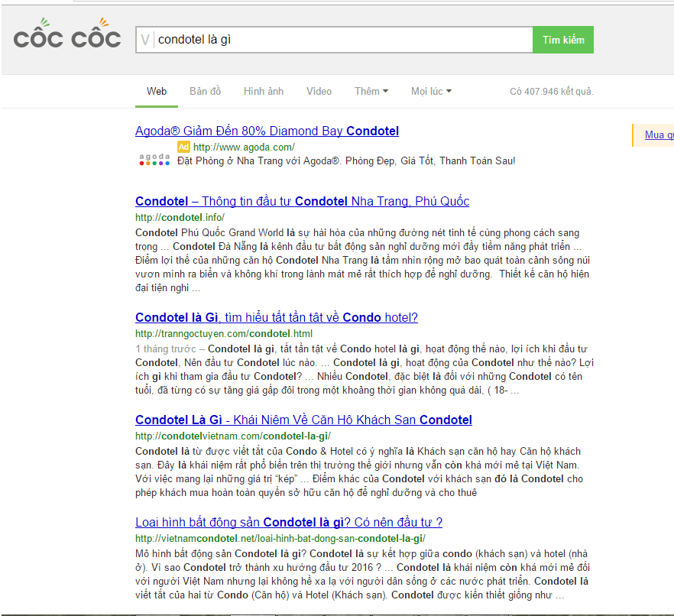Viewport: 674px width, 616px height.
Task: Open the Mọi lúc time filter dropdown
Action: pyautogui.click(x=431, y=91)
